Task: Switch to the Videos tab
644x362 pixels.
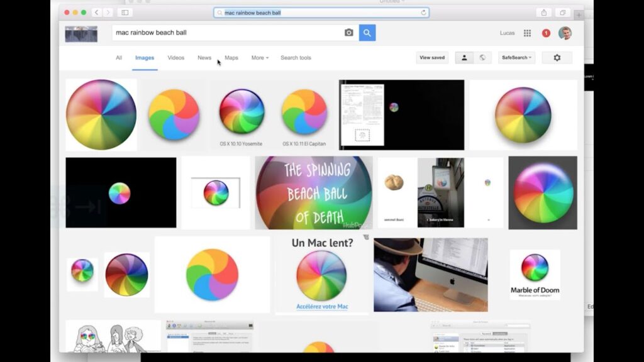Action: [x=175, y=57]
